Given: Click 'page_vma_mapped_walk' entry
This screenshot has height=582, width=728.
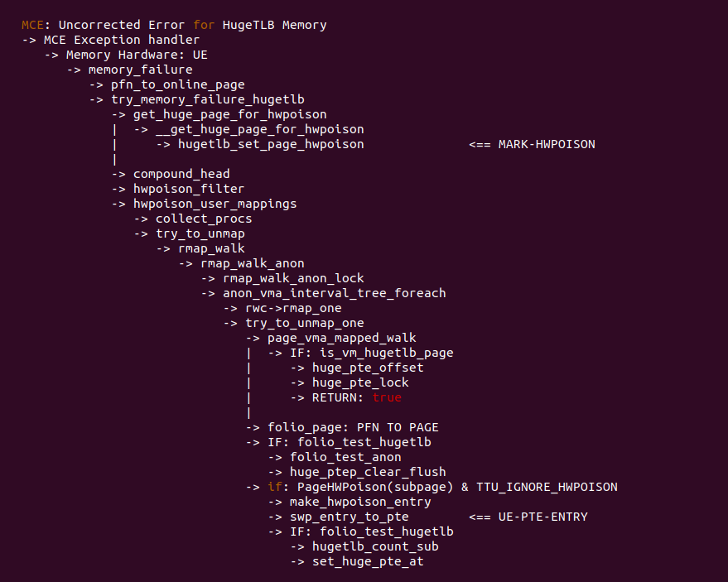Looking at the screenshot, I should click(x=342, y=338).
